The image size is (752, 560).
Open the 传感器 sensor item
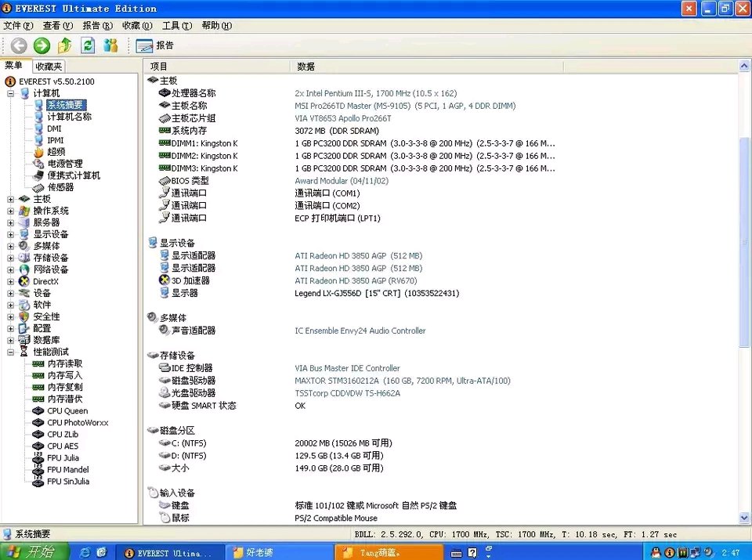pos(60,187)
